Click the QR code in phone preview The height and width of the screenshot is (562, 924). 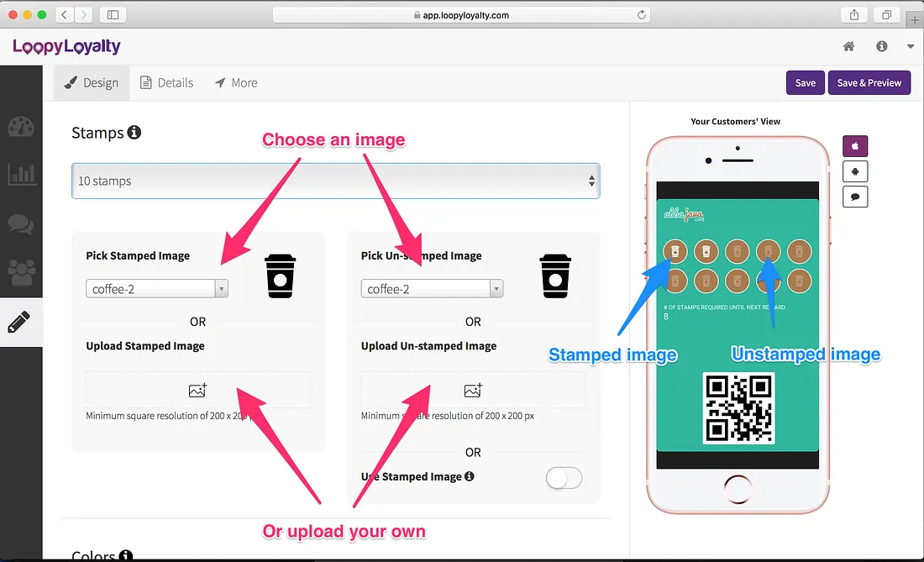738,407
